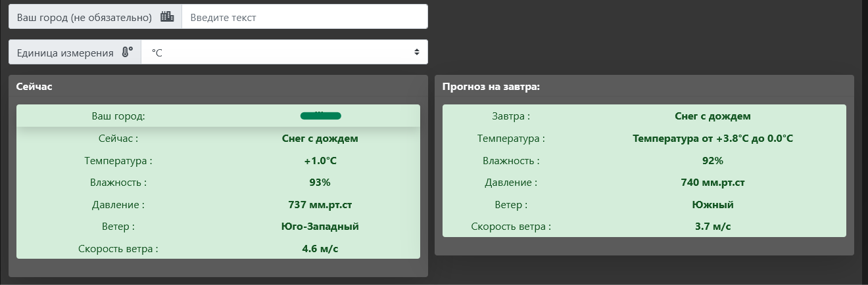Click the city building icon
Screen dimensions: 868x285
167,17
